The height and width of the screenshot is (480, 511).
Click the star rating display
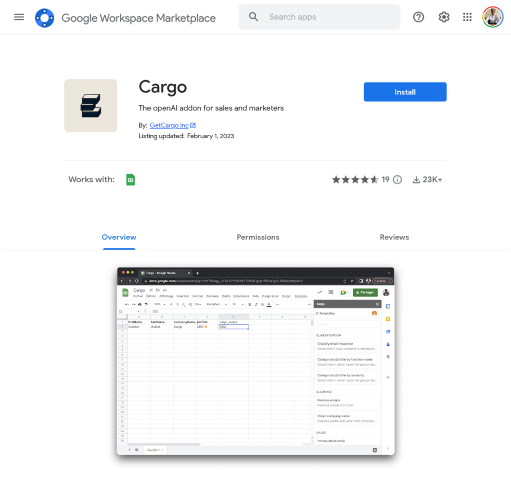355,180
